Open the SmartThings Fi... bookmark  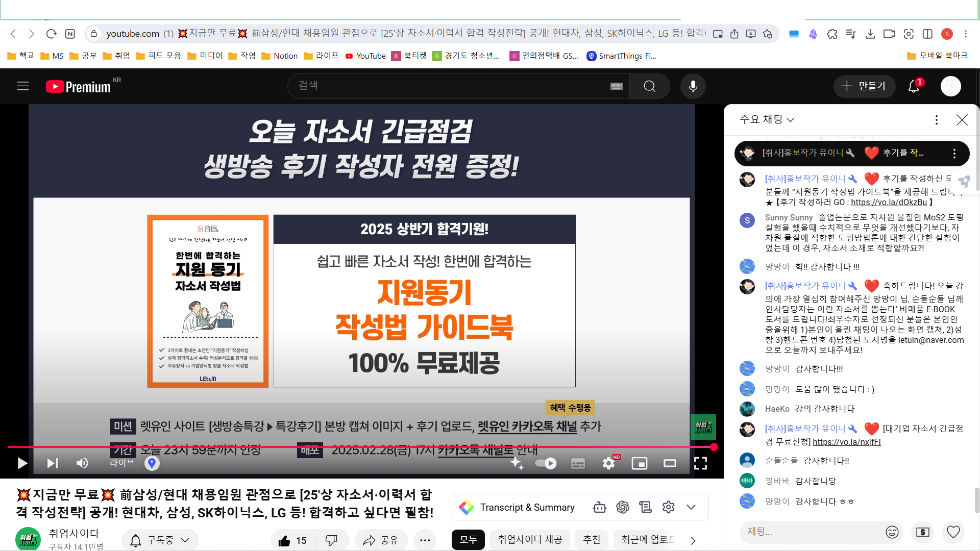[x=622, y=56]
